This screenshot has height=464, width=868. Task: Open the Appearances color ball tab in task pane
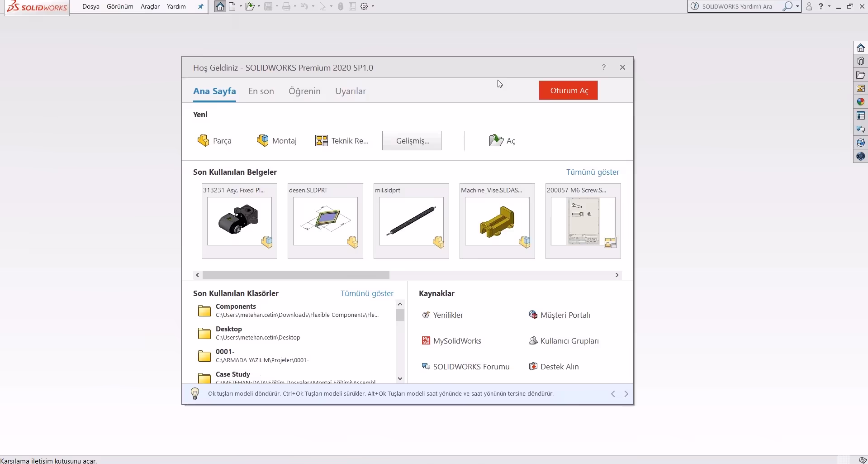[x=860, y=102]
